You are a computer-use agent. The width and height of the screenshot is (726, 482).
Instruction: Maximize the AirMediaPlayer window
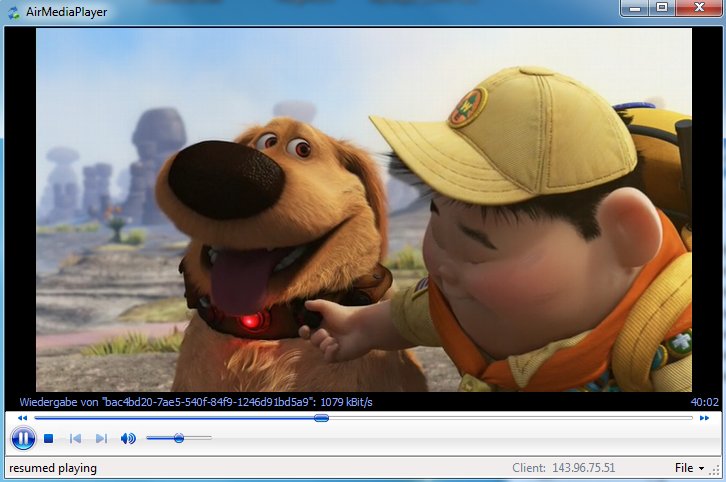tap(662, 8)
